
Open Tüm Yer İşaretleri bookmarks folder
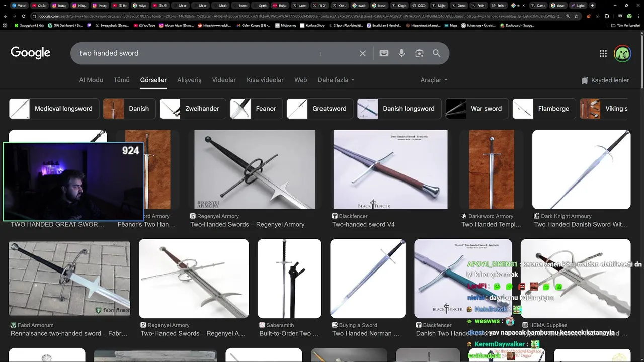tap(627, 25)
